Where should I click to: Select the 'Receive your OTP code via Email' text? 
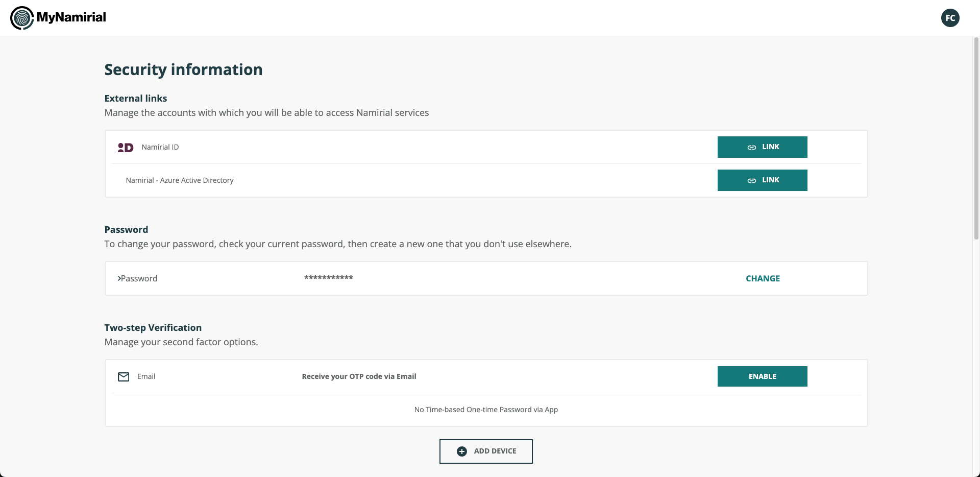coord(359,376)
